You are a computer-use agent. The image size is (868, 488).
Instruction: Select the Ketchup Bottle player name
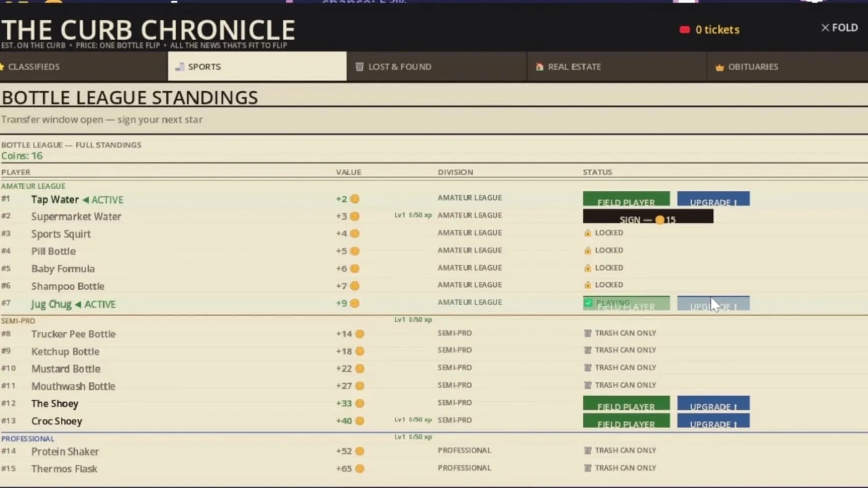point(65,352)
